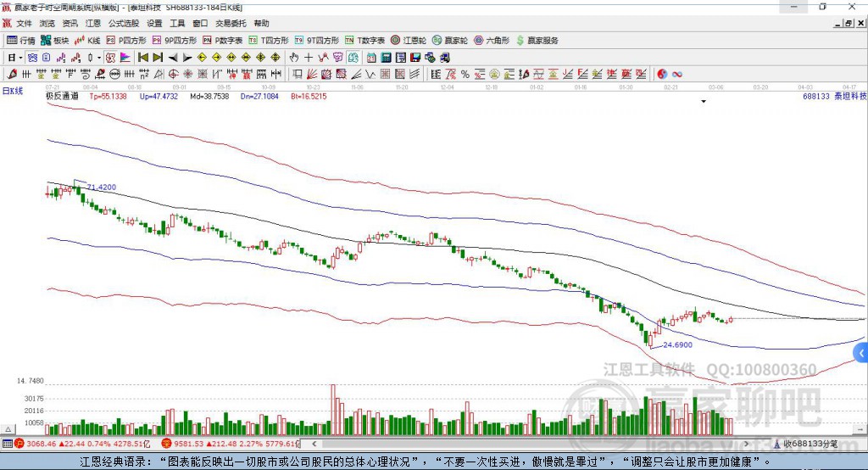Open the 工具 menu
868x470 pixels.
pyautogui.click(x=177, y=23)
